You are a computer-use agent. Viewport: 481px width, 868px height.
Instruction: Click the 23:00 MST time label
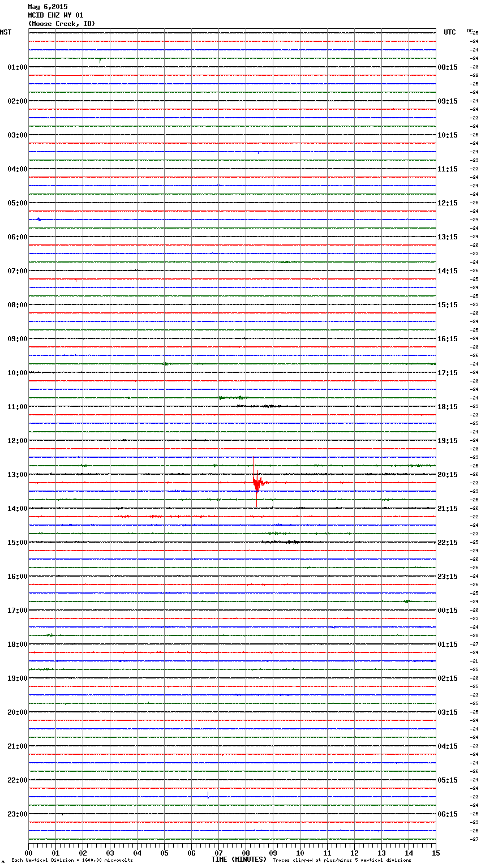point(17,814)
